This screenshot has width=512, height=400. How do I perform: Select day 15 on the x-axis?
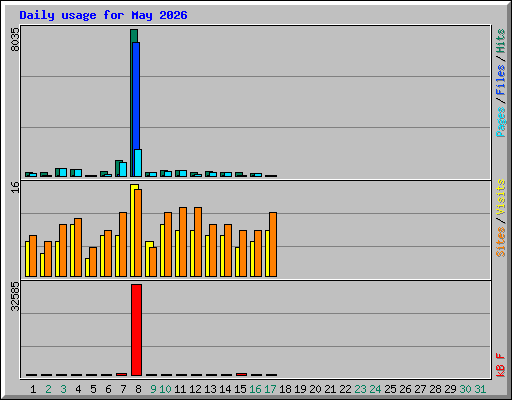240,389
